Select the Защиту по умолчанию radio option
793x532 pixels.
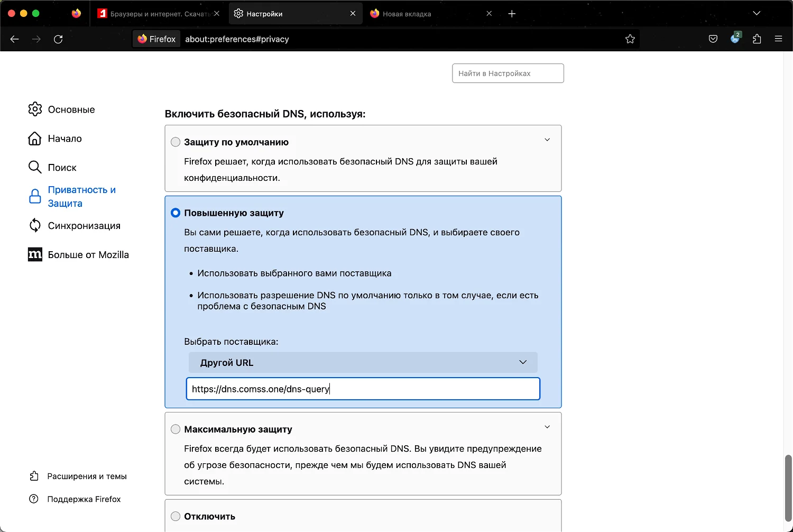[x=176, y=142]
